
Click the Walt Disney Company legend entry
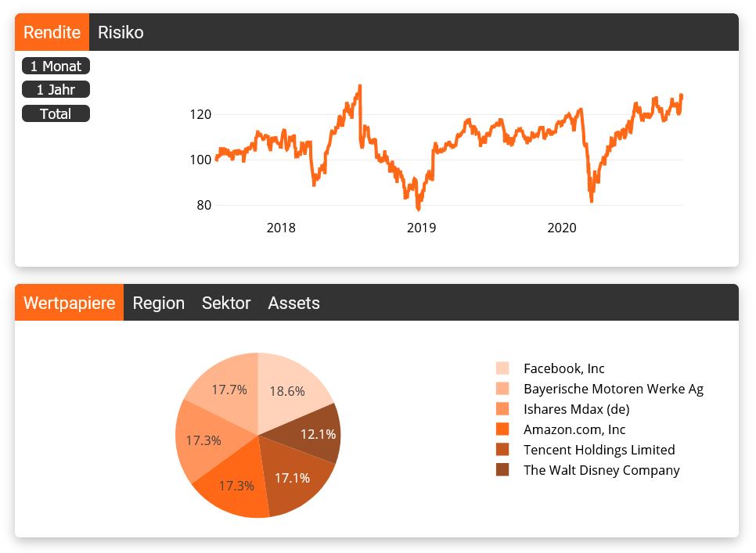coord(601,470)
